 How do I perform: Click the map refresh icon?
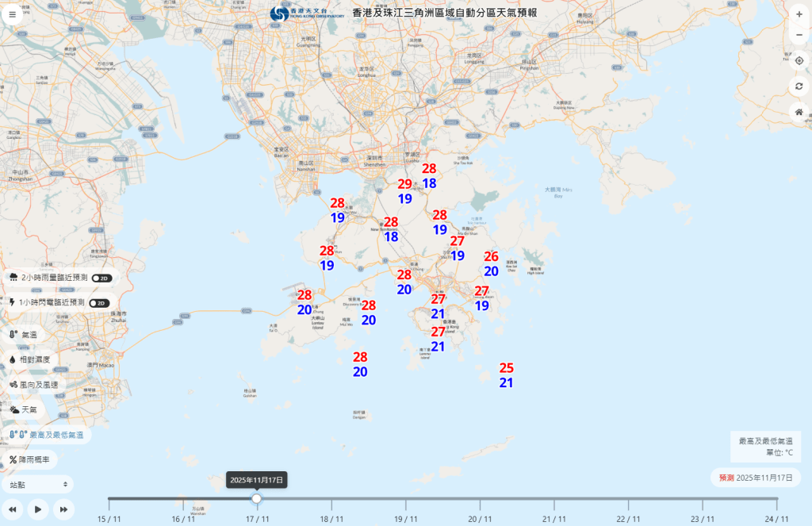tap(799, 86)
